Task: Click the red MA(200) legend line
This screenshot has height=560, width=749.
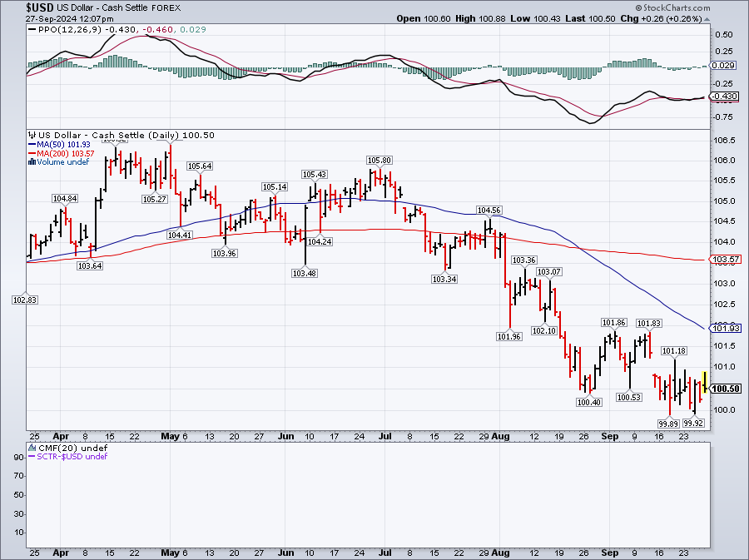Action: pyautogui.click(x=32, y=153)
